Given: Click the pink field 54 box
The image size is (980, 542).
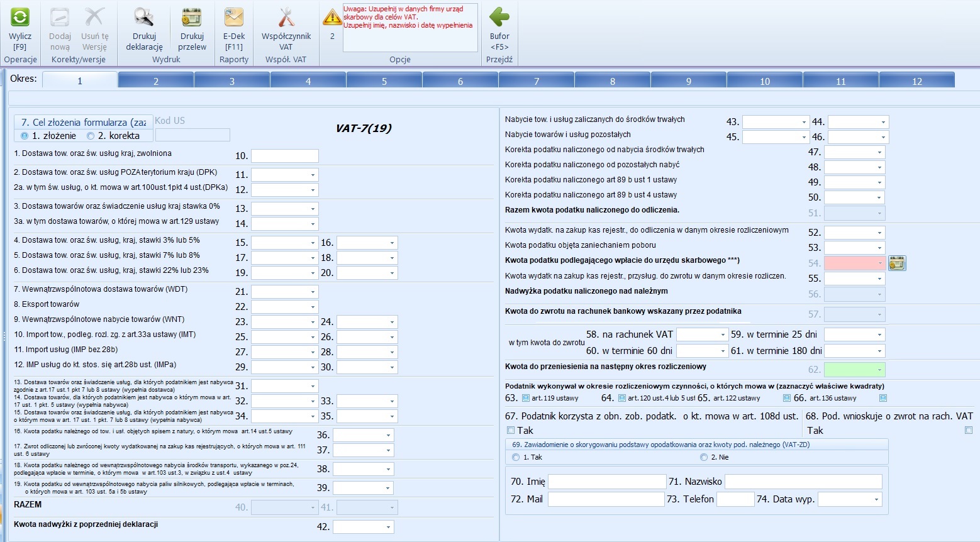Looking at the screenshot, I should pos(854,263).
